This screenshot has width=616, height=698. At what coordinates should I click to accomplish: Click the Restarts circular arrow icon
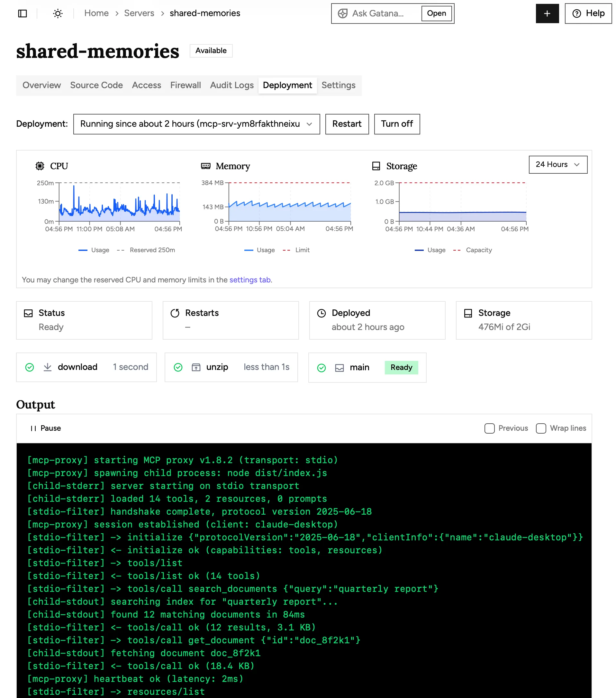pyautogui.click(x=175, y=313)
